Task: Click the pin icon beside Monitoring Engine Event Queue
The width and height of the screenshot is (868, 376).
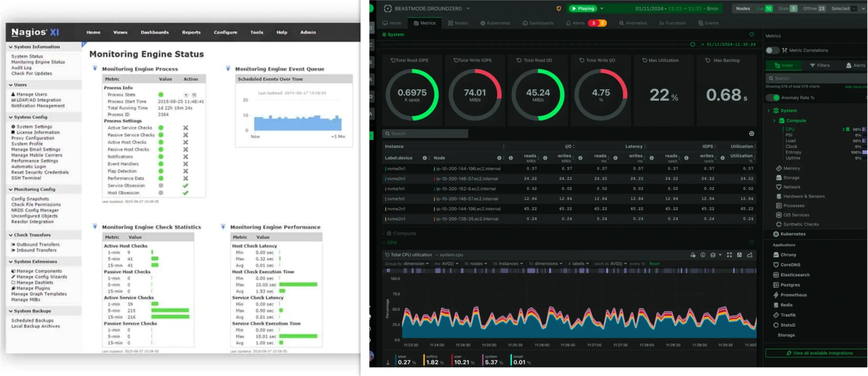Action: (x=228, y=68)
